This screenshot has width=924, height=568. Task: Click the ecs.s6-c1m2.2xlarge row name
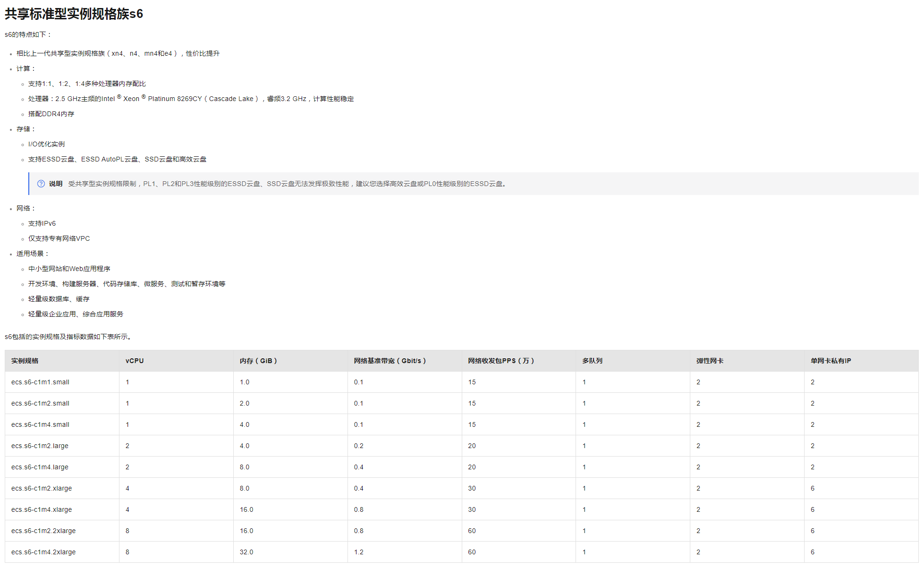[x=43, y=531]
